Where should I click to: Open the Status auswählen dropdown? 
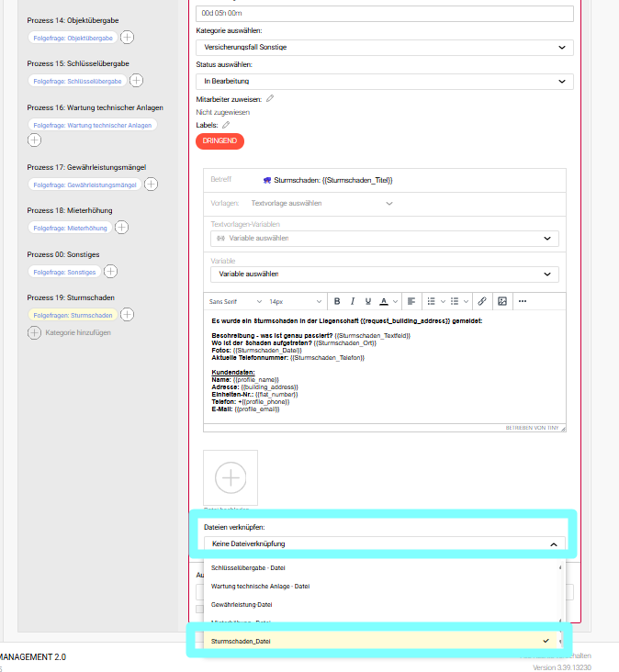pos(385,82)
